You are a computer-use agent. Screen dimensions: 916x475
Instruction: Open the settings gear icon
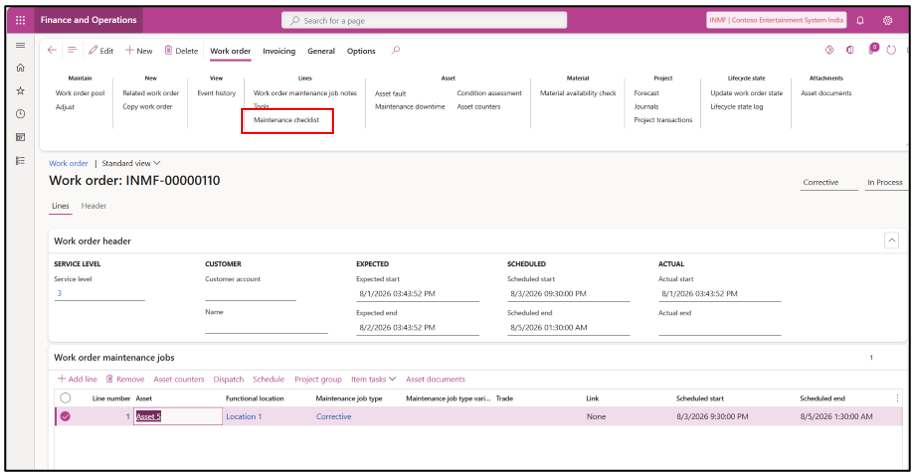coord(887,20)
